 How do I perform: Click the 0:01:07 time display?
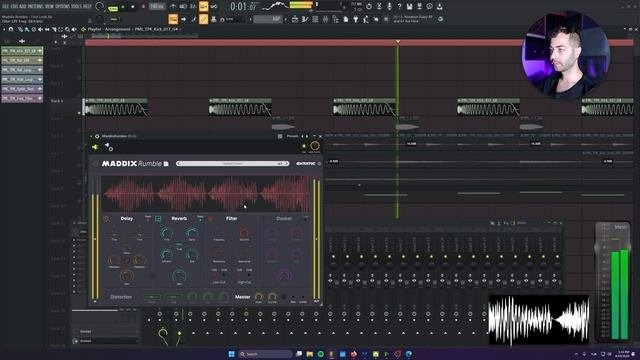(243, 7)
